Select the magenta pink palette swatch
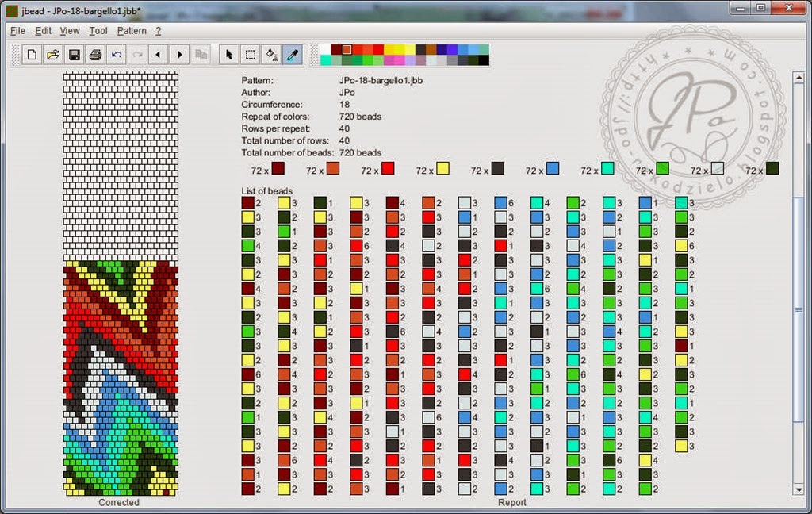This screenshot has width=812, height=514. [399, 60]
